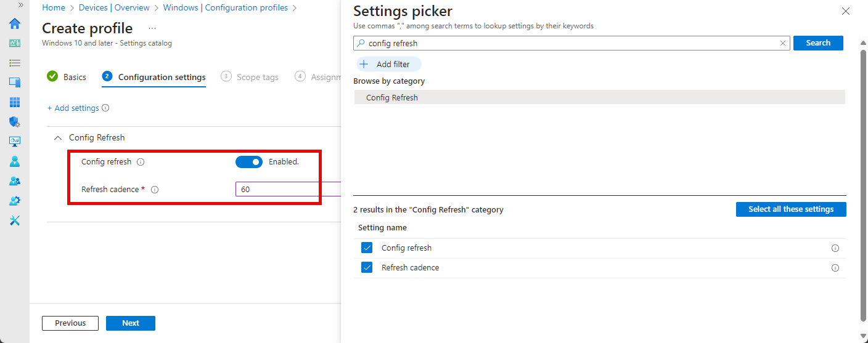Click the Setting name column header
This screenshot has height=343, width=868.
[x=382, y=227]
